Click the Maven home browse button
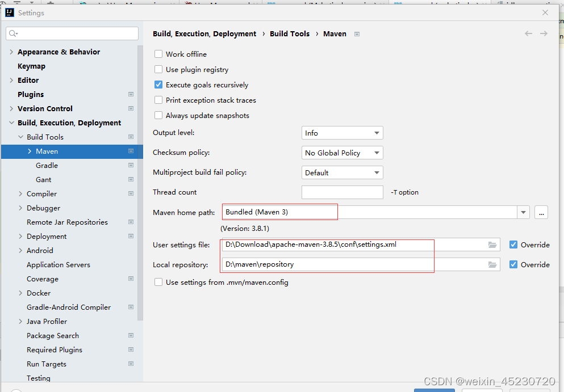Image resolution: width=564 pixels, height=392 pixels. pyautogui.click(x=541, y=212)
